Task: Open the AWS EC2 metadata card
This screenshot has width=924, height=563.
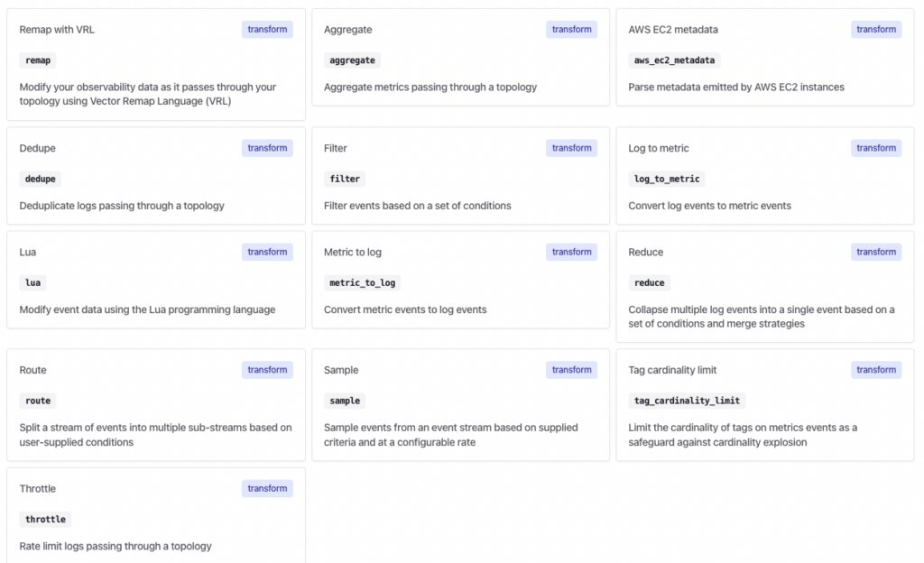Action: pyautogui.click(x=765, y=58)
